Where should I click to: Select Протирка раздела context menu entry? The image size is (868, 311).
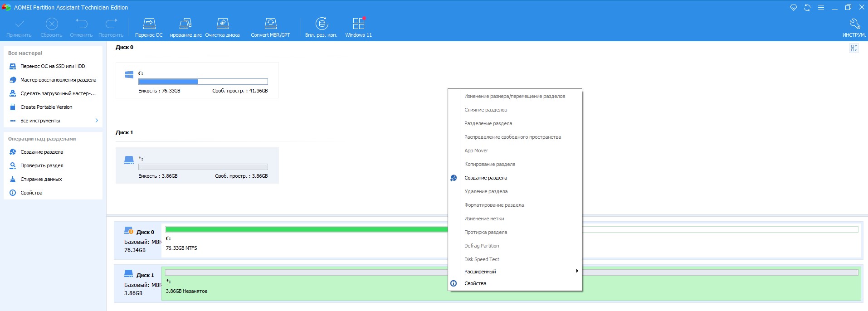pyautogui.click(x=515, y=232)
